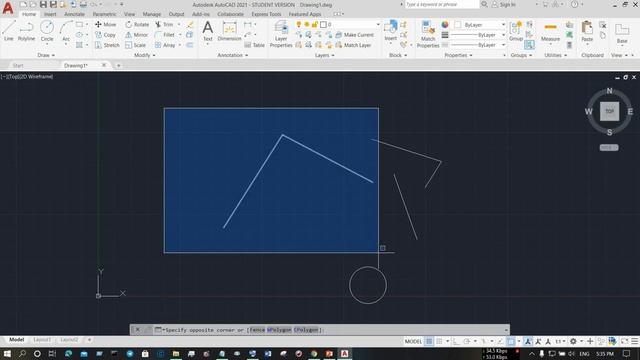The height and width of the screenshot is (360, 640).
Task: Click the Move tool
Action: 105,24
